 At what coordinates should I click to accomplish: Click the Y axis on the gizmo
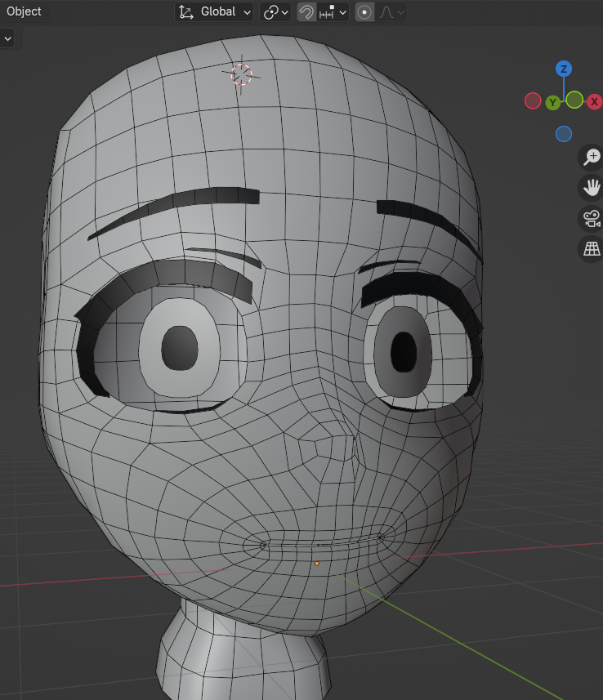point(553,103)
